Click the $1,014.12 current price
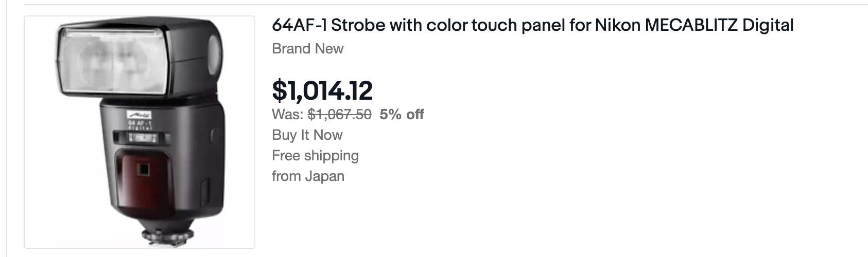 [x=322, y=90]
